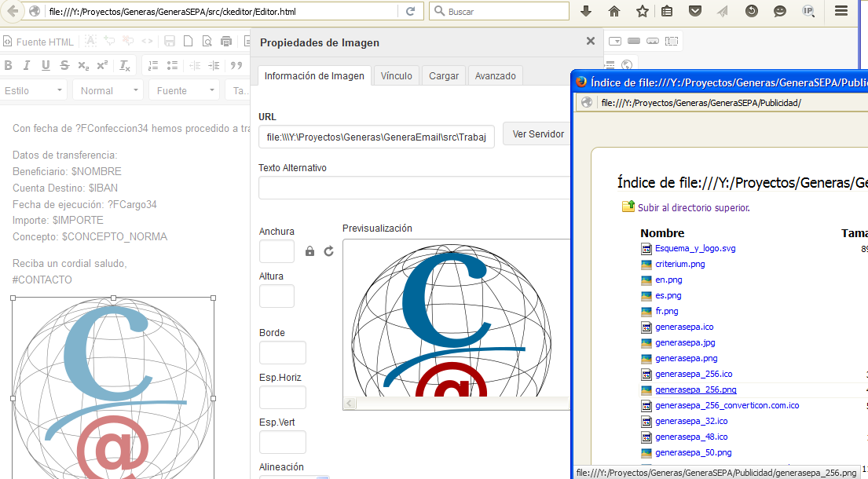Open fr.png file link
The width and height of the screenshot is (868, 479).
666,311
